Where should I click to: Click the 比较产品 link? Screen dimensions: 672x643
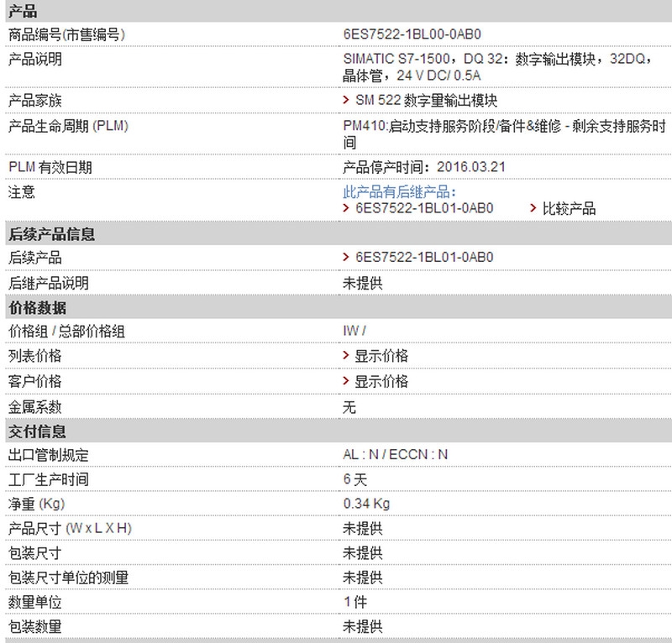[x=569, y=209]
